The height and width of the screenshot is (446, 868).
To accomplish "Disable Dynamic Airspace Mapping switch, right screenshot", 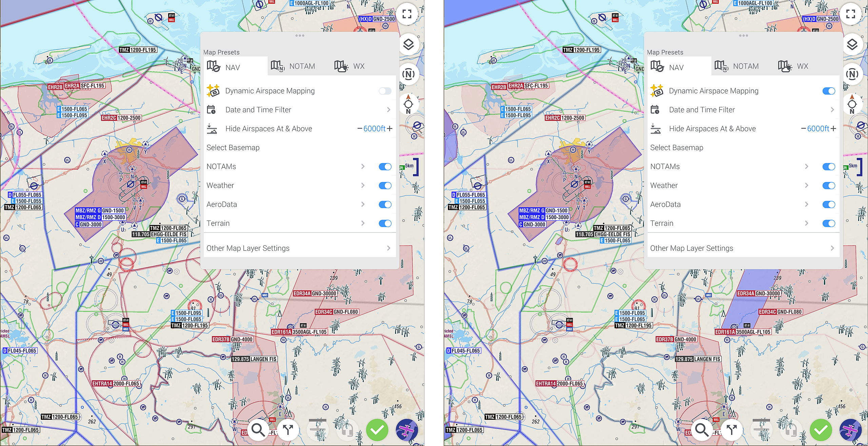I will pyautogui.click(x=829, y=91).
